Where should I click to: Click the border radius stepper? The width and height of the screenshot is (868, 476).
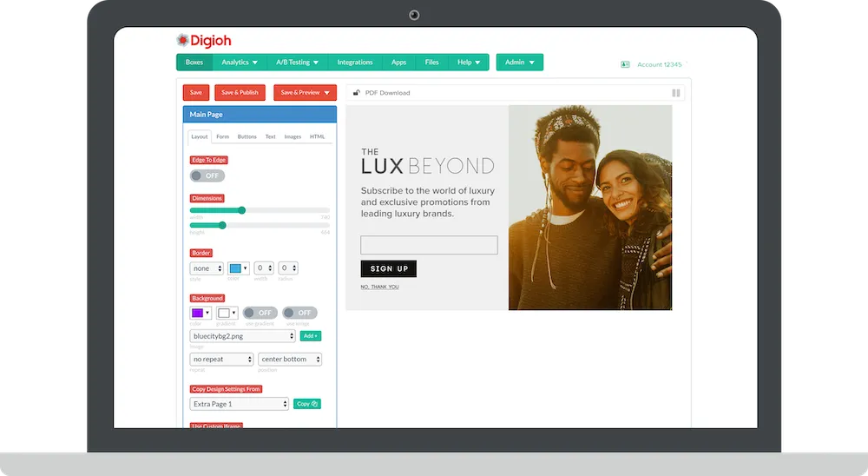288,268
